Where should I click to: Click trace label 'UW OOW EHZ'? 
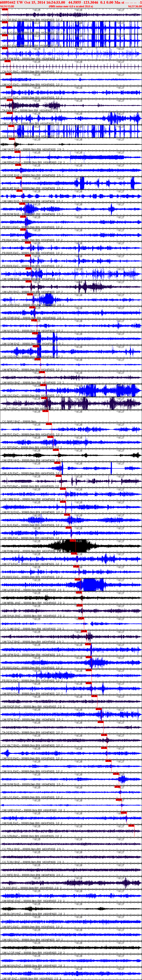coord(10,344)
